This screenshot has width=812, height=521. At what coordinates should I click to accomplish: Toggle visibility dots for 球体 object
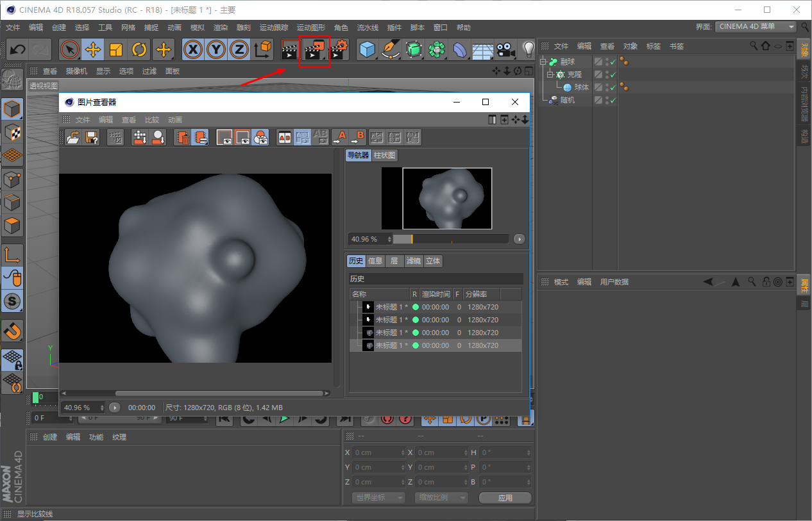[x=607, y=88]
